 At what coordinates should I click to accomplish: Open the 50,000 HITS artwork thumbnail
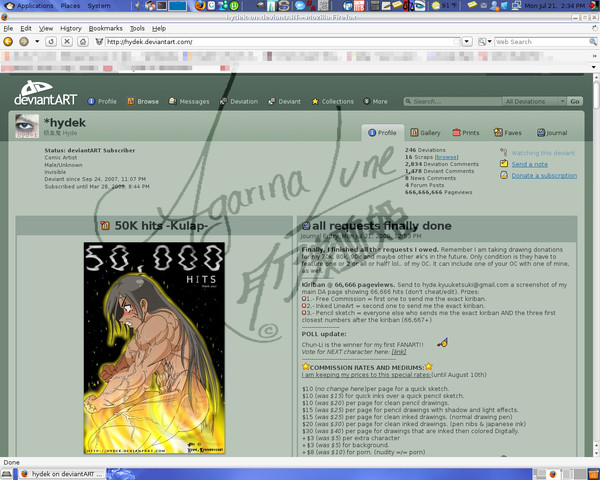(x=154, y=348)
